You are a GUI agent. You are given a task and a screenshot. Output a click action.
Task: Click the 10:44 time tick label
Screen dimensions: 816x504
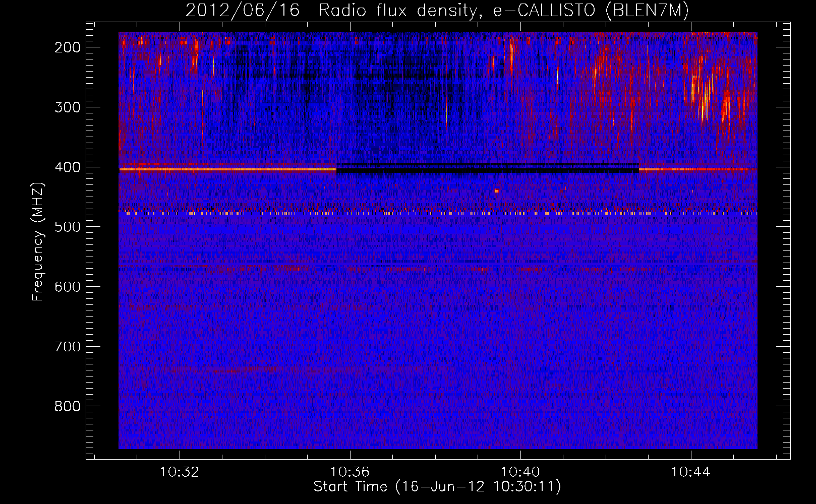point(691,472)
